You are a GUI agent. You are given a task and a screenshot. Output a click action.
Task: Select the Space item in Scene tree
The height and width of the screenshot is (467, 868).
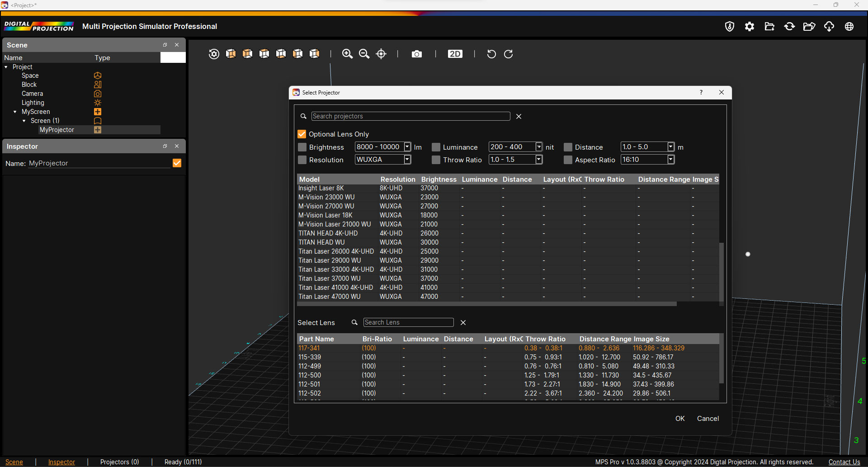[x=30, y=75]
